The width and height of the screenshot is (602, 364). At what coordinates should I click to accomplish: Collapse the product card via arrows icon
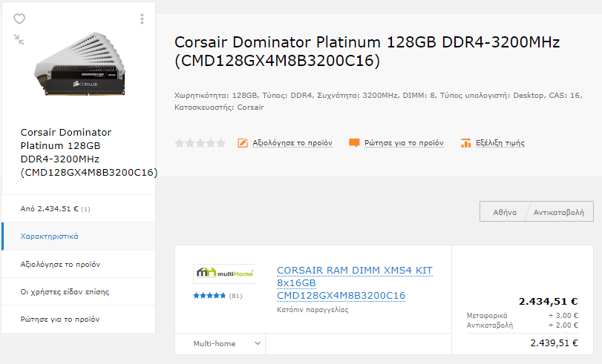19,39
